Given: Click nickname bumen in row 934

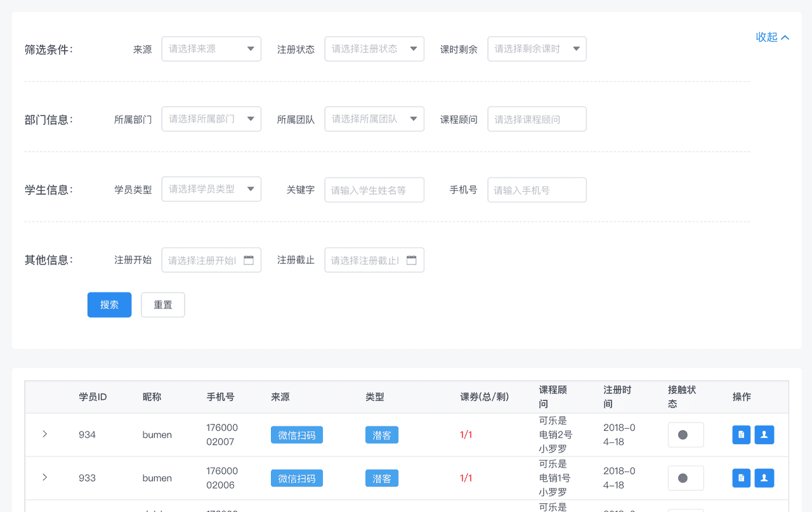Looking at the screenshot, I should pyautogui.click(x=157, y=435).
